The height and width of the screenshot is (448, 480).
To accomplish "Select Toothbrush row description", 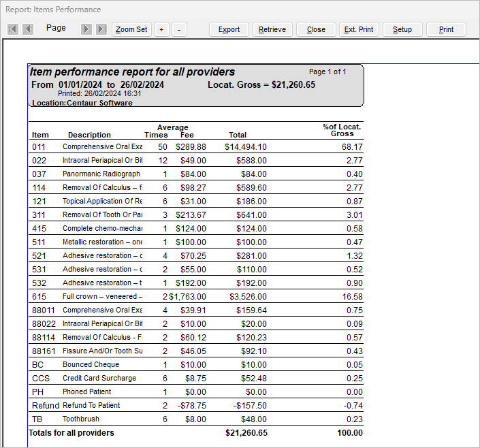I will [81, 419].
